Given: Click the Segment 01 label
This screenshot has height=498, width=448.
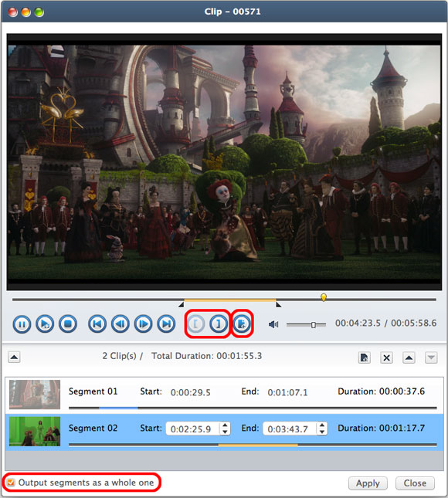Looking at the screenshot, I should coord(93,391).
